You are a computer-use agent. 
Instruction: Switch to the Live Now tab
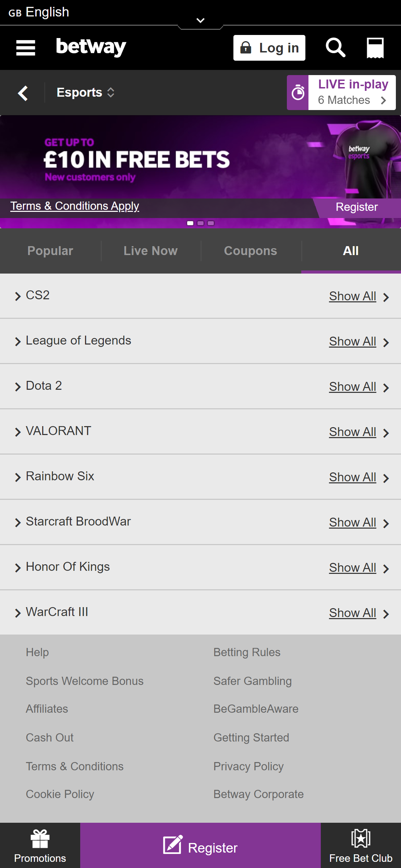pos(150,251)
